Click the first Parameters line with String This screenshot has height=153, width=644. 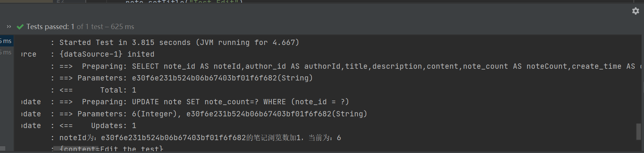(x=186, y=78)
